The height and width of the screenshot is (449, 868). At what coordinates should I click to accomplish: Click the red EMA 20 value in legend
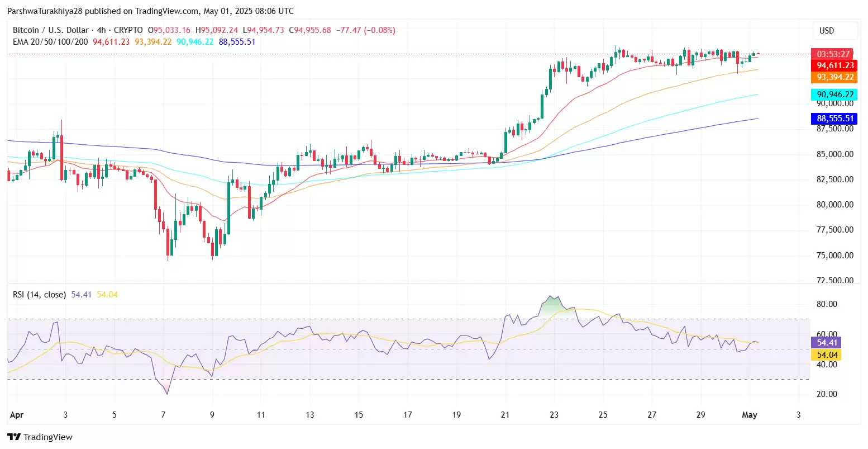click(x=111, y=42)
